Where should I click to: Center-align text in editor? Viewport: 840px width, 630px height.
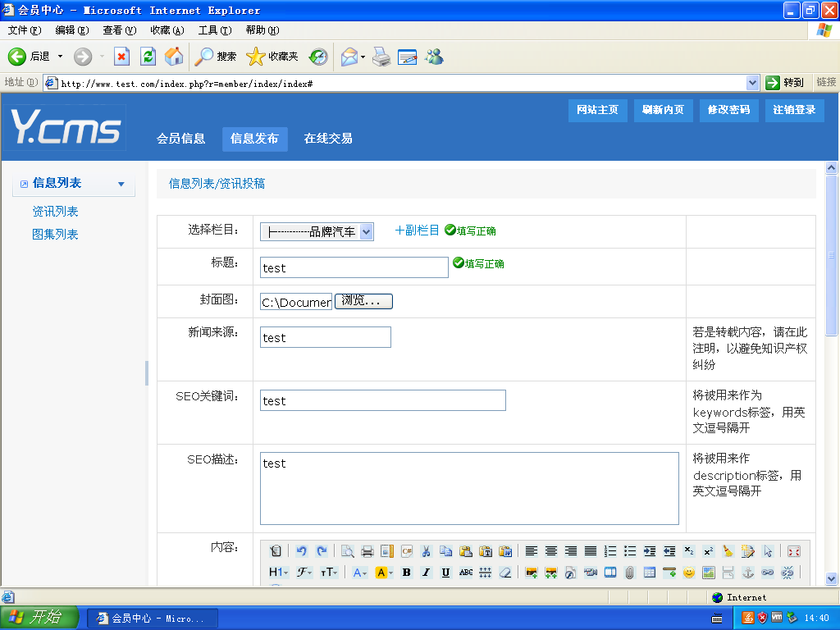550,550
